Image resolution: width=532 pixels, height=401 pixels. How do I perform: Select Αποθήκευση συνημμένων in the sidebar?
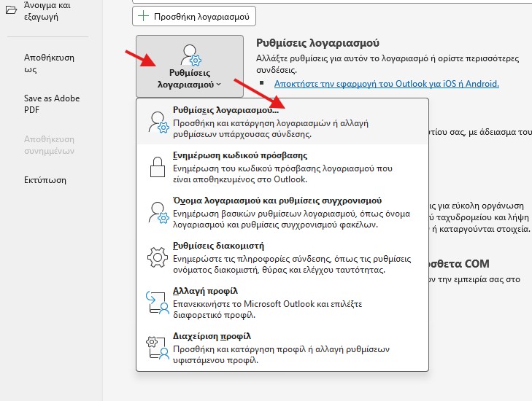(49, 144)
